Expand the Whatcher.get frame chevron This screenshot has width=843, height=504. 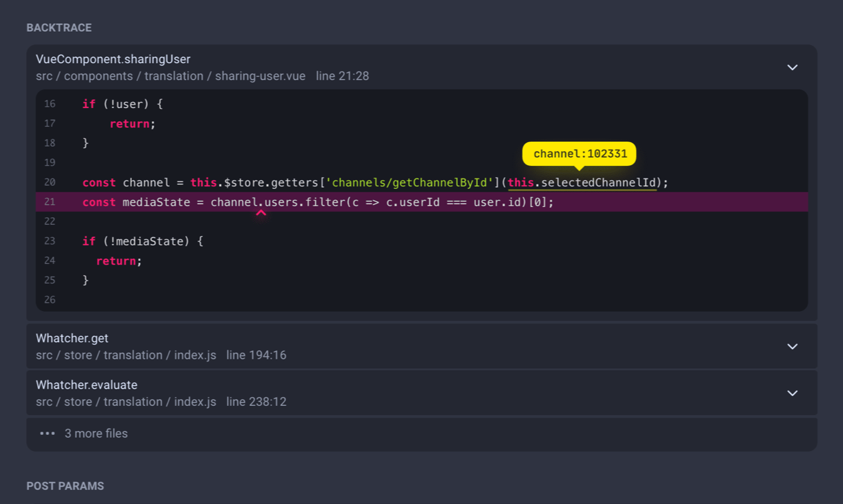(792, 347)
